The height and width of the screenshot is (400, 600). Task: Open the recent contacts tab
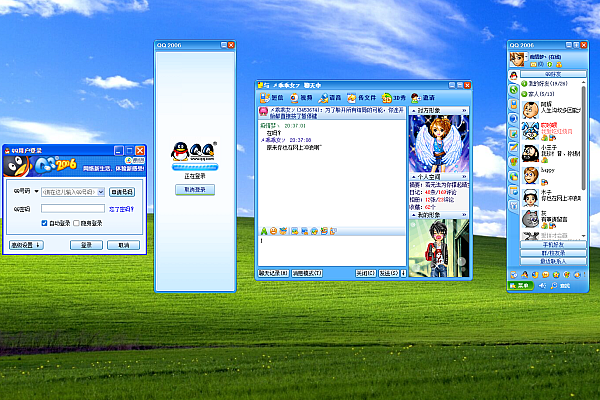[553, 261]
